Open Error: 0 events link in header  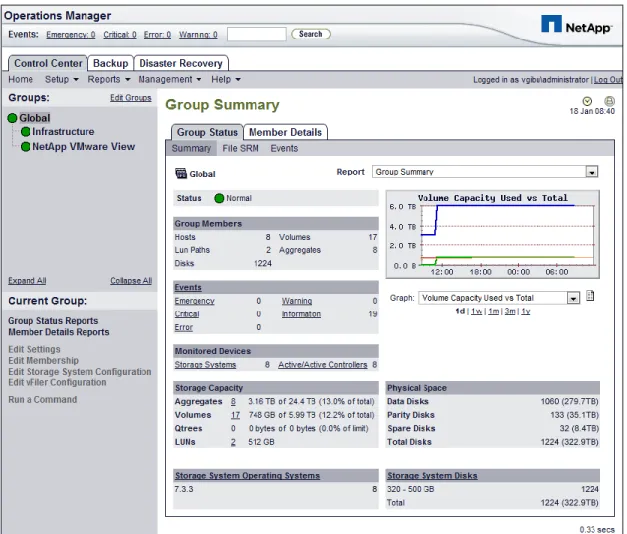(x=157, y=35)
